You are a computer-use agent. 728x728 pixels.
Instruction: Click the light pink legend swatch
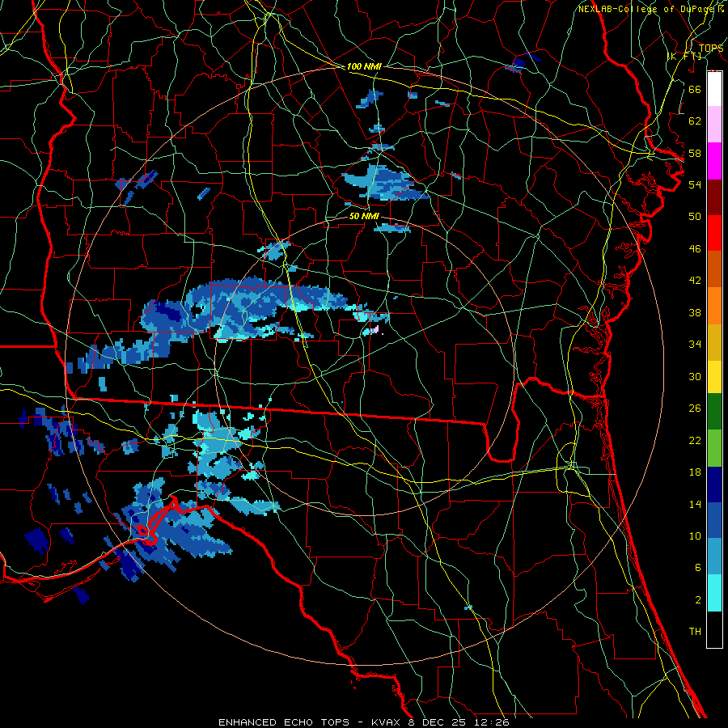[714, 125]
